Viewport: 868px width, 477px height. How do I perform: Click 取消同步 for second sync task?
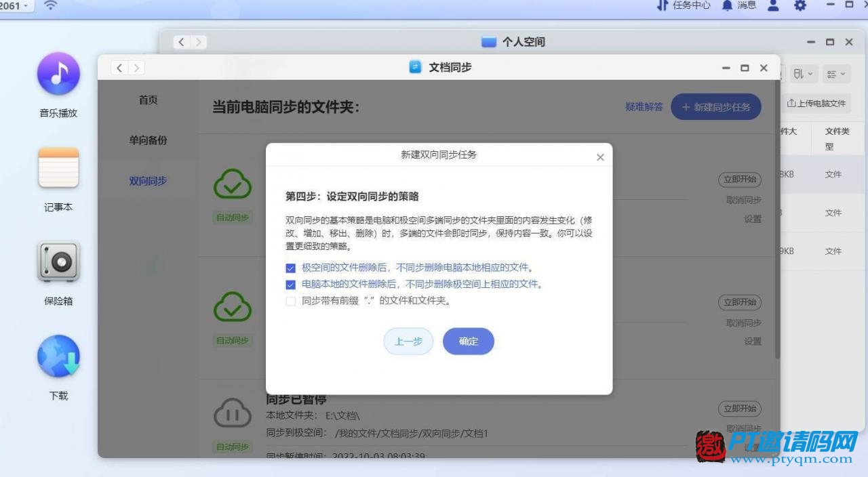click(x=744, y=323)
